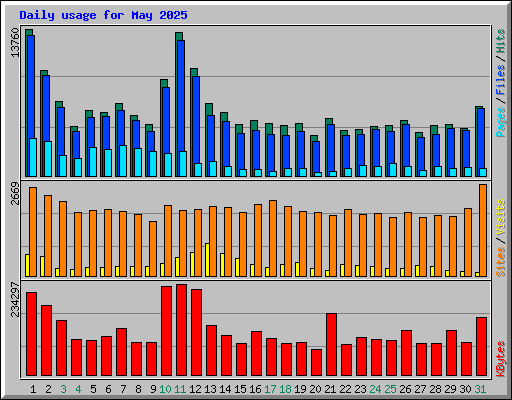Click the Files legend label

click(x=501, y=80)
